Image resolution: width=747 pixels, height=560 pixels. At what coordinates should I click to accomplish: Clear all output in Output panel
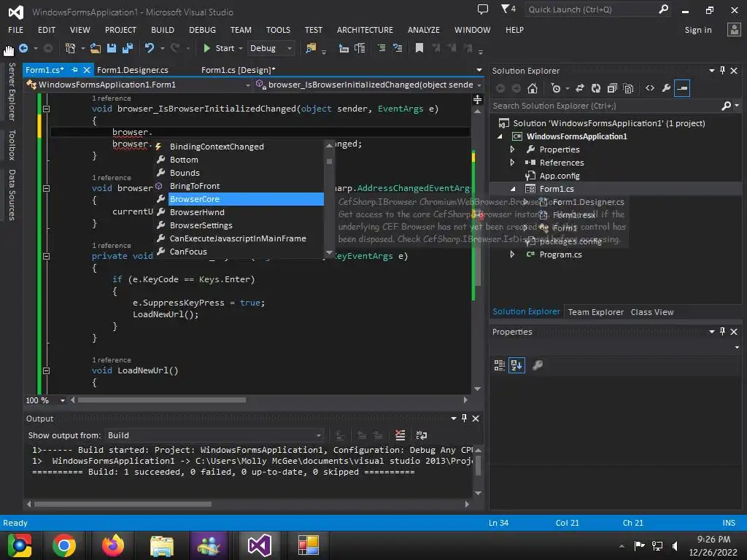pos(400,435)
